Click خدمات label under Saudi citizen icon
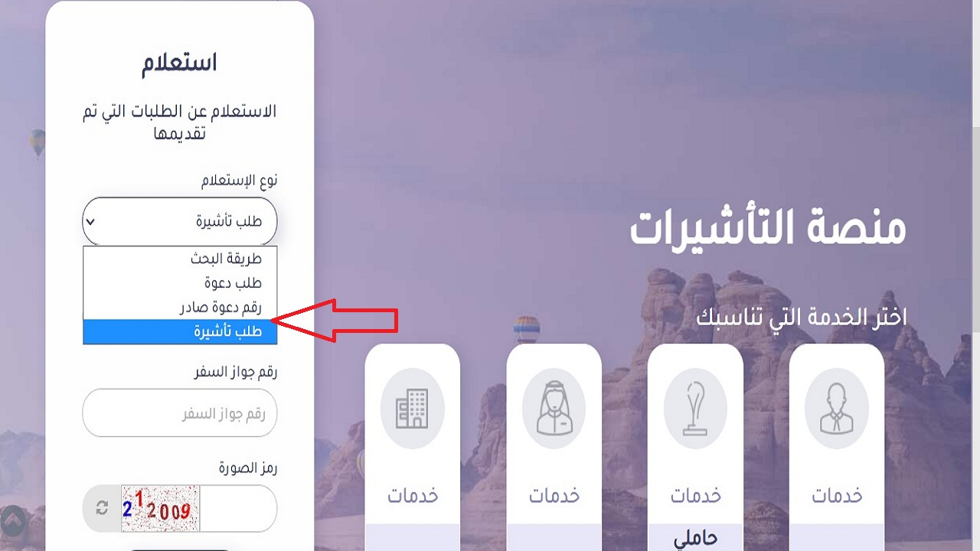The height and width of the screenshot is (551, 980). click(554, 495)
